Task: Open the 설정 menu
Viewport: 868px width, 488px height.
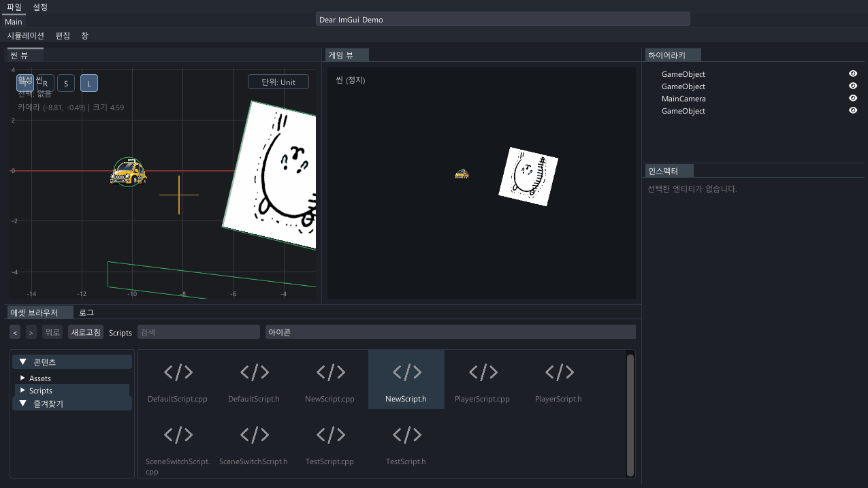Action: (x=40, y=7)
